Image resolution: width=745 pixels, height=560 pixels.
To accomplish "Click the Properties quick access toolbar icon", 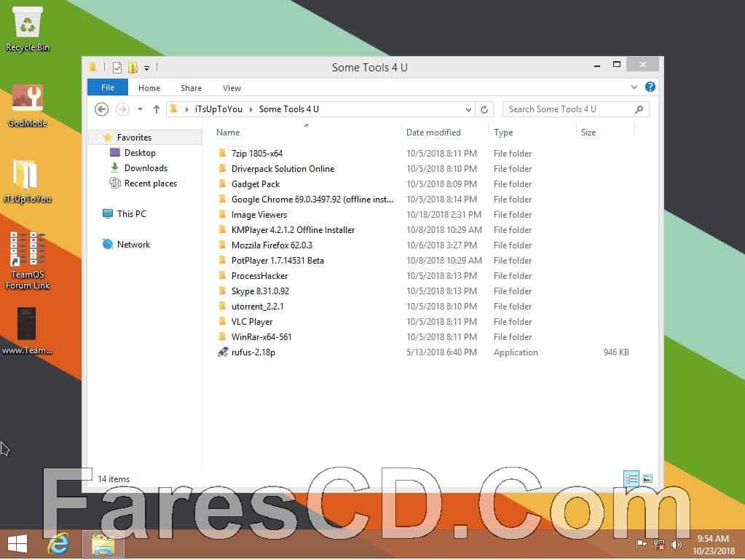I will [x=117, y=68].
